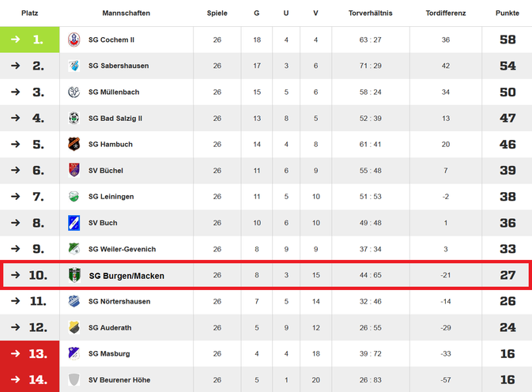Click the SG Auderath yellow-black logo

(74, 327)
